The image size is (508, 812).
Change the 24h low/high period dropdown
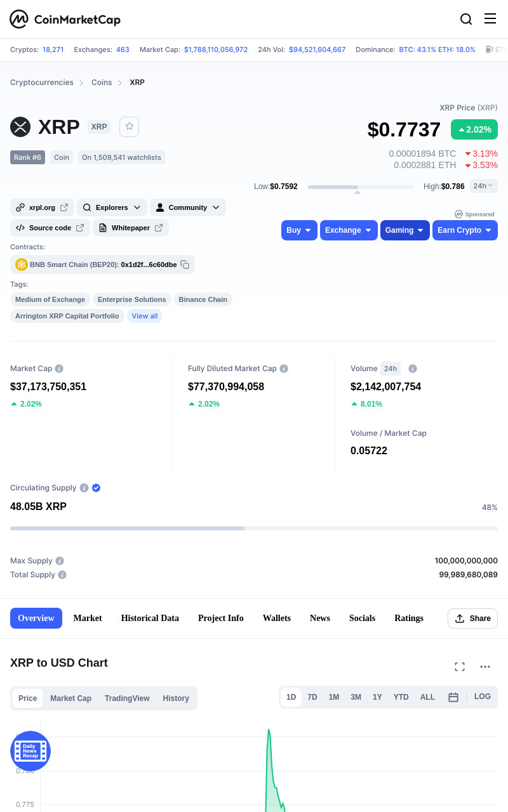(x=484, y=186)
